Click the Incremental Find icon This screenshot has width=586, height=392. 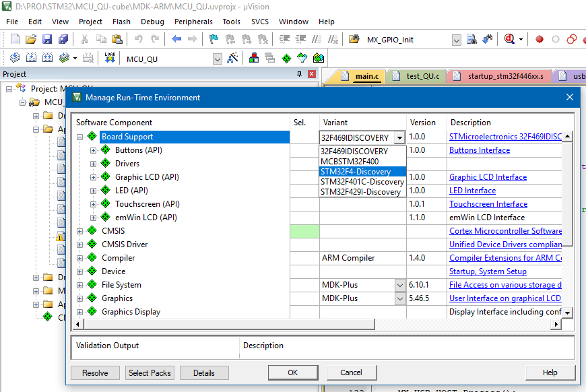488,39
